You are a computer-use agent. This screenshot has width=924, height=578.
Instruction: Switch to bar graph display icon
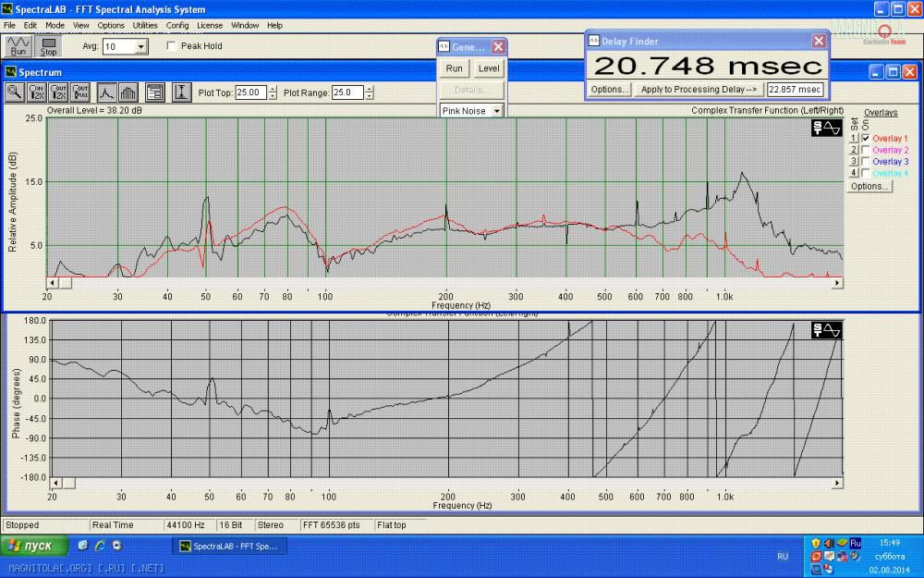(128, 92)
